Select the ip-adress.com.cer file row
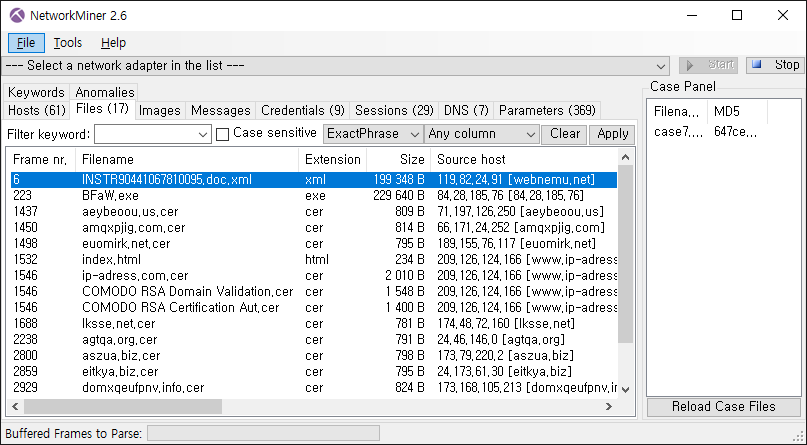Image resolution: width=807 pixels, height=445 pixels. [313, 275]
